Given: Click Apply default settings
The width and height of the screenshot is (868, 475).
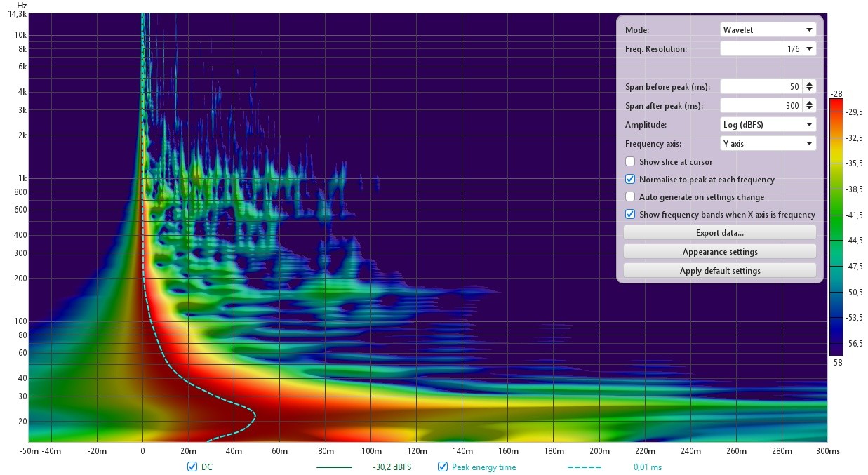Looking at the screenshot, I should pyautogui.click(x=720, y=271).
